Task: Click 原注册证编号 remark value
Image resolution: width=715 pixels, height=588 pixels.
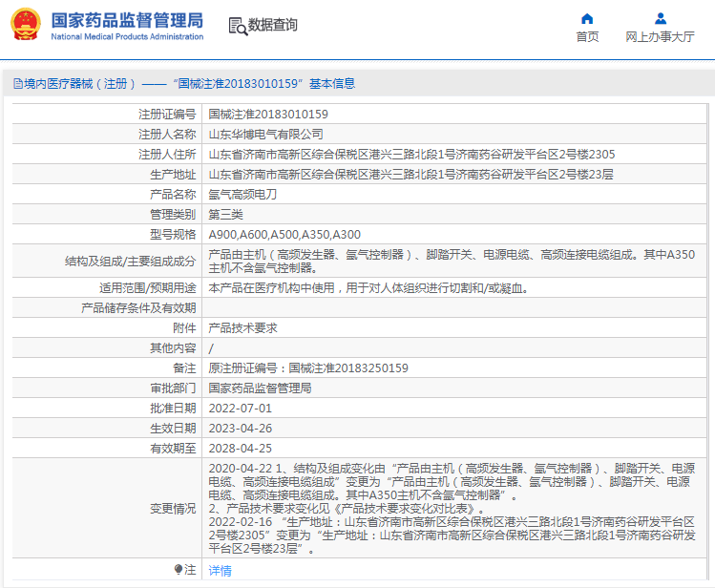Action: tap(308, 368)
